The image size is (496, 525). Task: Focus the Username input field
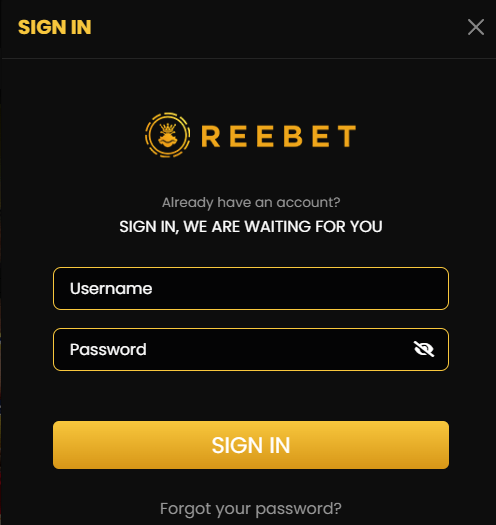click(x=251, y=288)
